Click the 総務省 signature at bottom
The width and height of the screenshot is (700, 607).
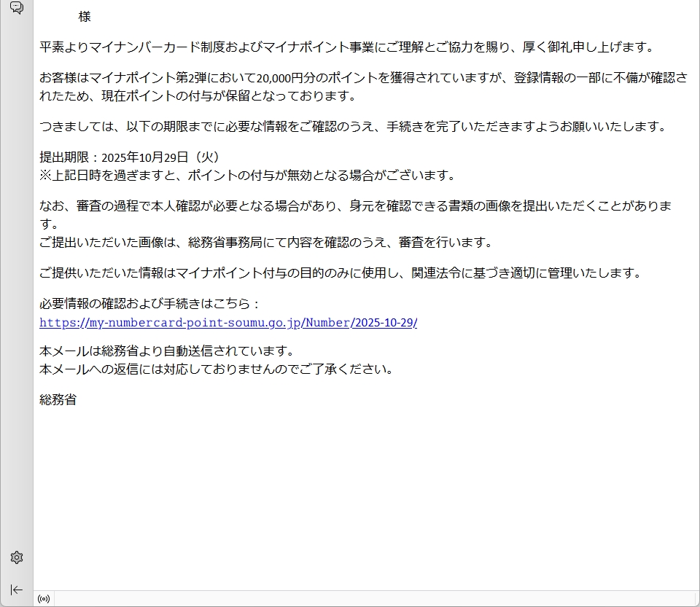[x=58, y=399]
